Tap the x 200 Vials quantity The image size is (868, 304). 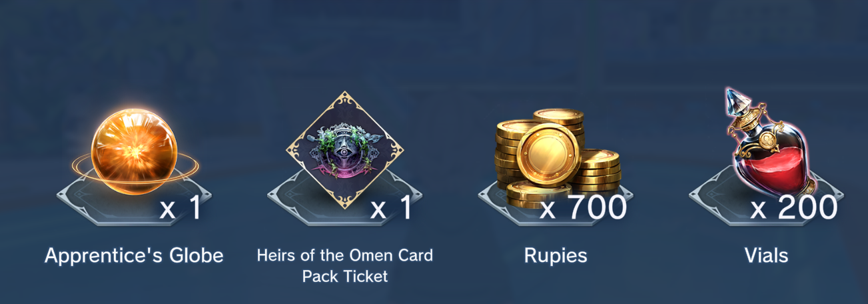coord(794,207)
